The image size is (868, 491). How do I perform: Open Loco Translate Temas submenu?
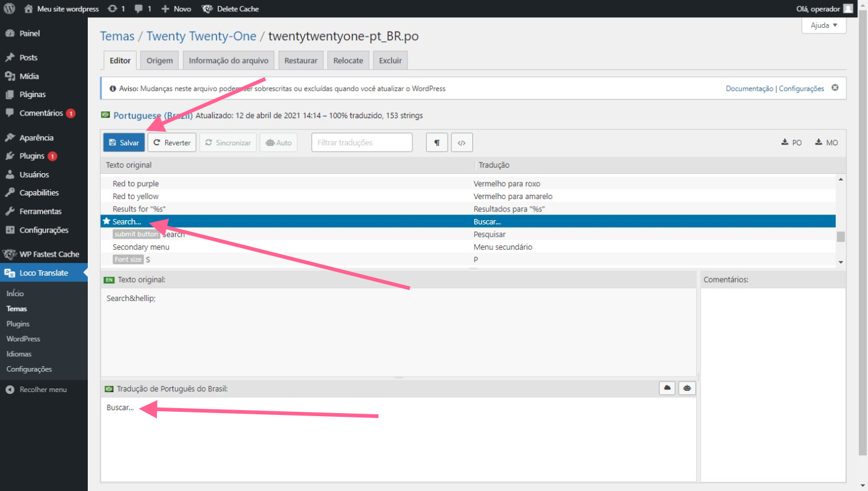click(x=17, y=309)
